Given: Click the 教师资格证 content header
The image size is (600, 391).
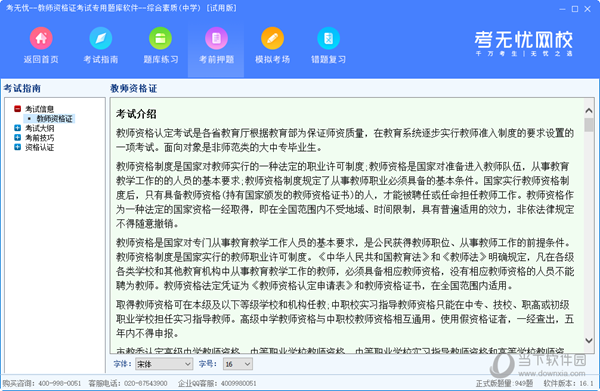Looking at the screenshot, I should [134, 88].
